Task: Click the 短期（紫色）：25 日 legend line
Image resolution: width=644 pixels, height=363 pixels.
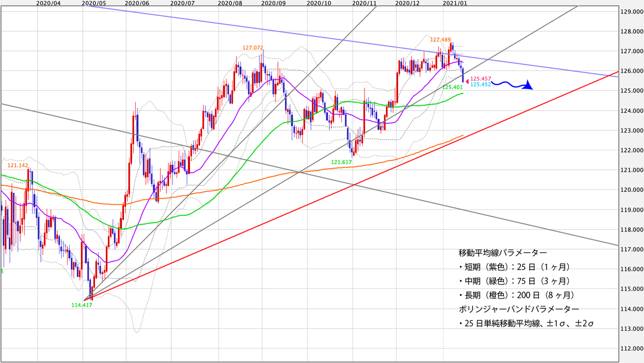Action: (x=514, y=266)
